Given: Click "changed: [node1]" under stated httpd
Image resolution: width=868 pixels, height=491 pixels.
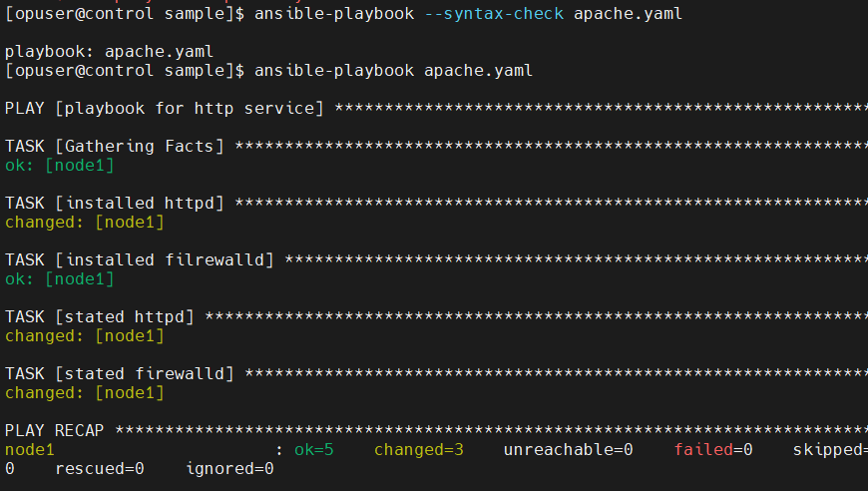Looking at the screenshot, I should pyautogui.click(x=85, y=336).
